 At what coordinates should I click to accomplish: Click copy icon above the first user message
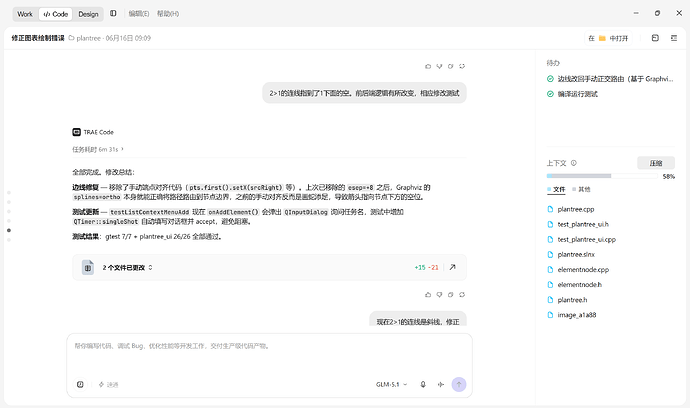pyautogui.click(x=451, y=66)
